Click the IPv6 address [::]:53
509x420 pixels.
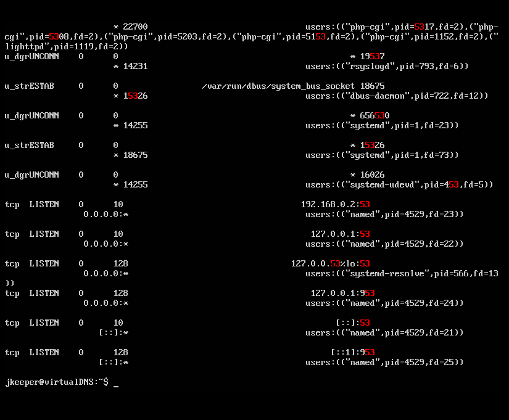tap(355, 323)
